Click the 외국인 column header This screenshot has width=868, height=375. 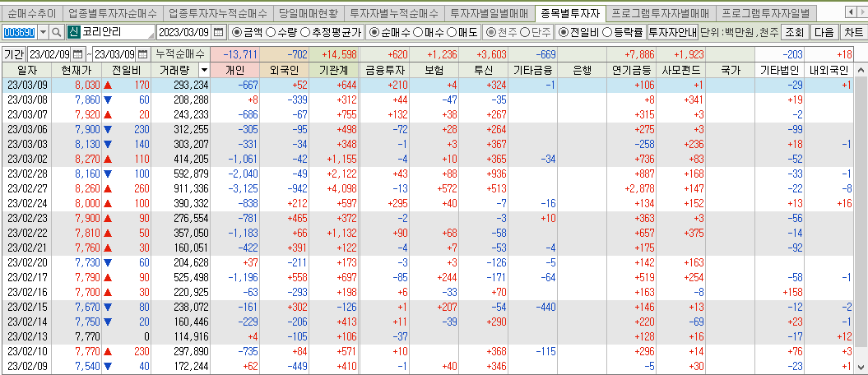point(284,71)
